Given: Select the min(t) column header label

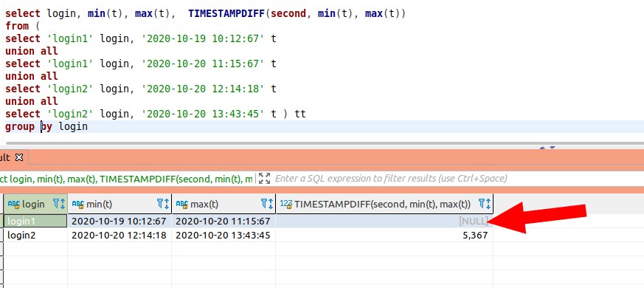Looking at the screenshot, I should point(99,204).
